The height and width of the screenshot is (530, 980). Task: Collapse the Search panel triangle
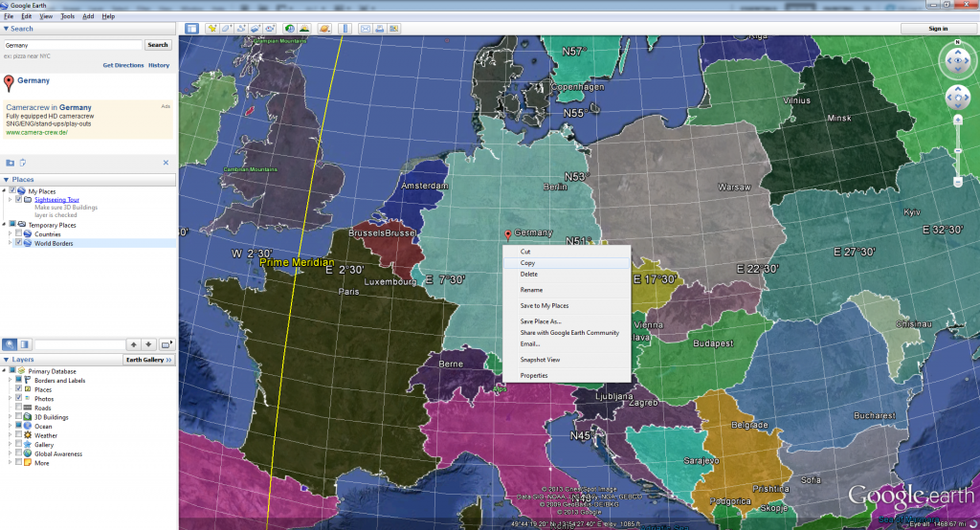tap(6, 29)
